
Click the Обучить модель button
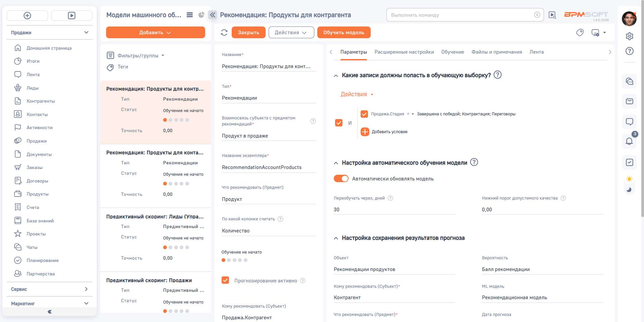[343, 33]
